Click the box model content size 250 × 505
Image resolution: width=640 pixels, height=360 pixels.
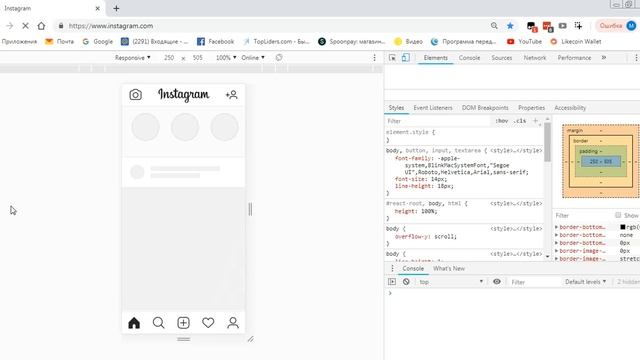tap(601, 162)
